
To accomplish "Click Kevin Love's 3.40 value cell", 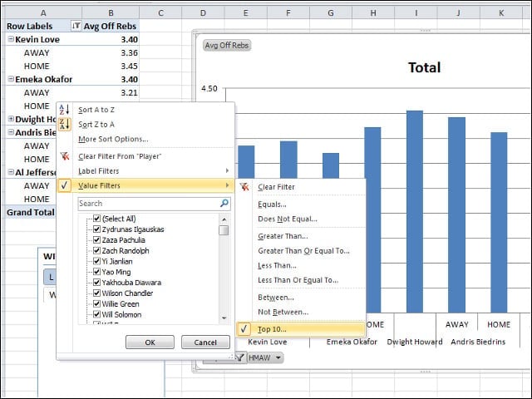I will [111, 39].
